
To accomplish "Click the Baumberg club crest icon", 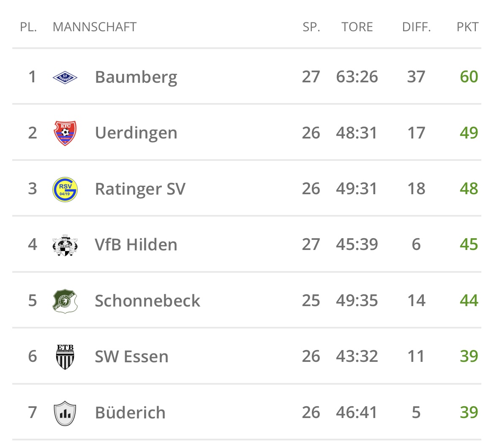I will click(x=65, y=77).
